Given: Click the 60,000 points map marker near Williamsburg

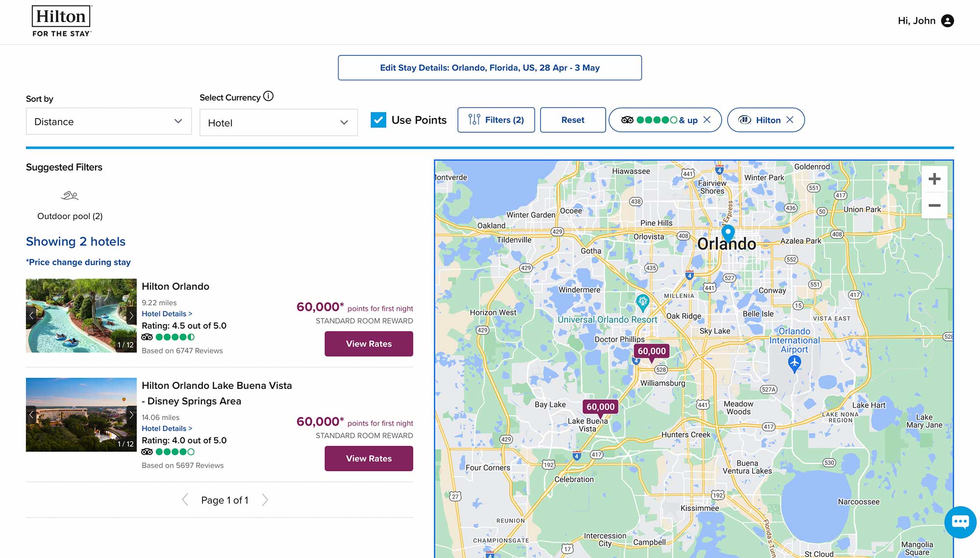Looking at the screenshot, I should 652,351.
